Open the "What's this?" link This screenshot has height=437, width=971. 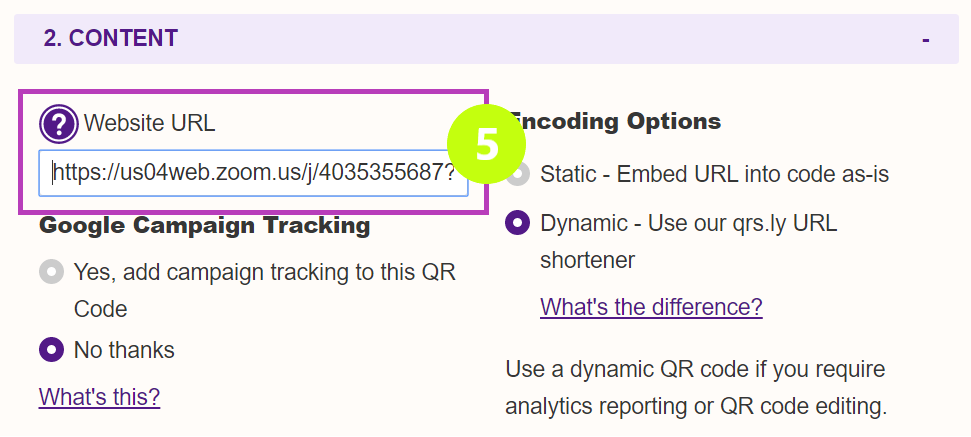click(x=99, y=396)
